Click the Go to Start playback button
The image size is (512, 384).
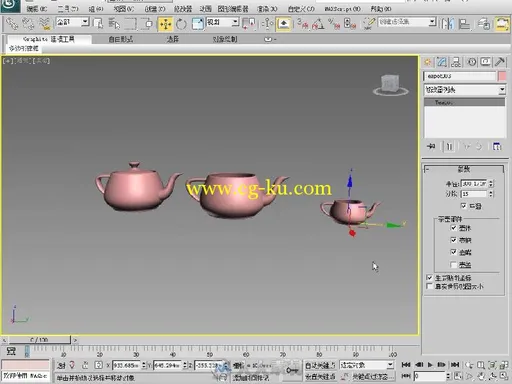tap(406, 365)
